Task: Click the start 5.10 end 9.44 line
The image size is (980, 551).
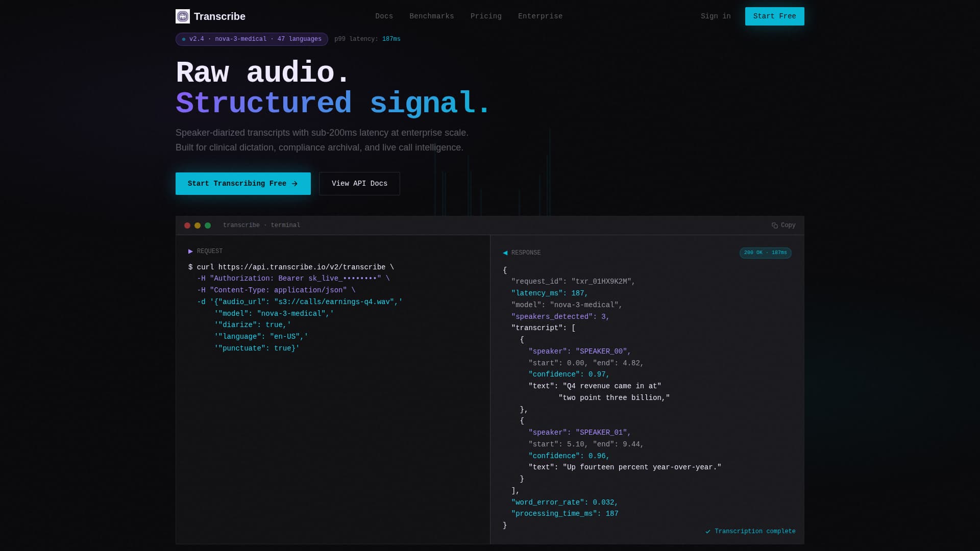Action: 586,444
